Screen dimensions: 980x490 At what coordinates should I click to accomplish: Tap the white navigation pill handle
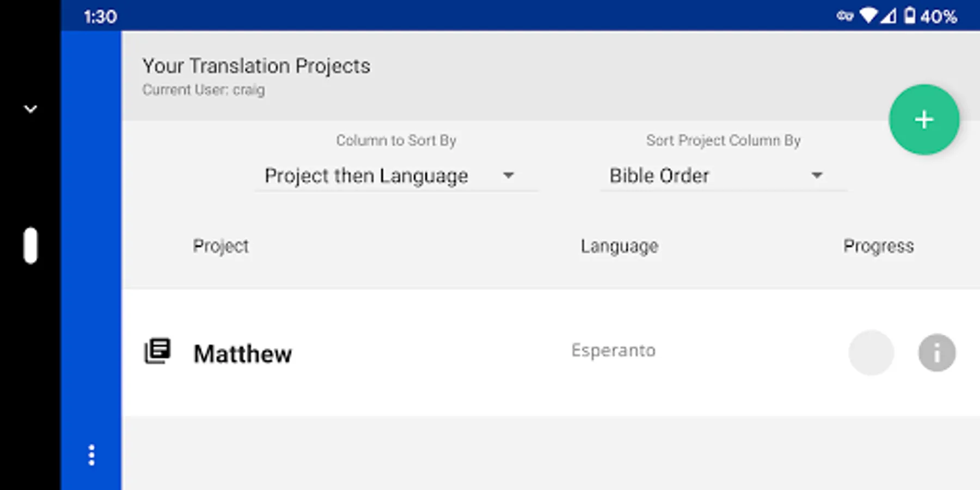point(30,246)
